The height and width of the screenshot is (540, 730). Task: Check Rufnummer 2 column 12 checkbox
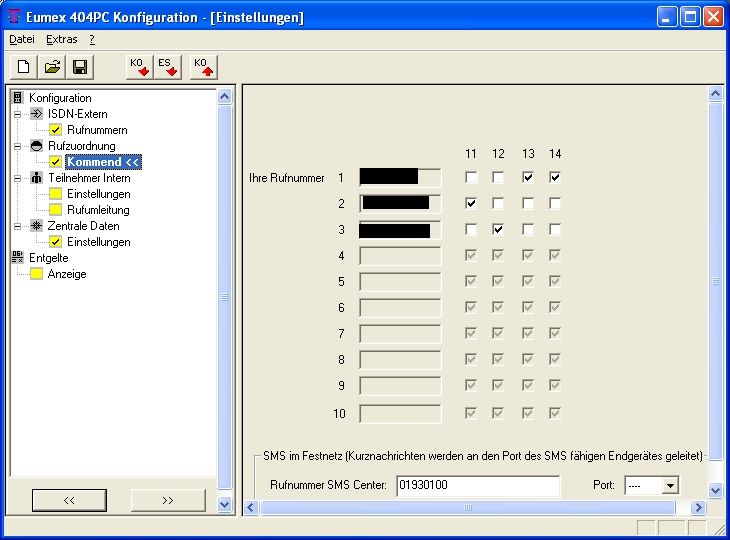point(498,203)
